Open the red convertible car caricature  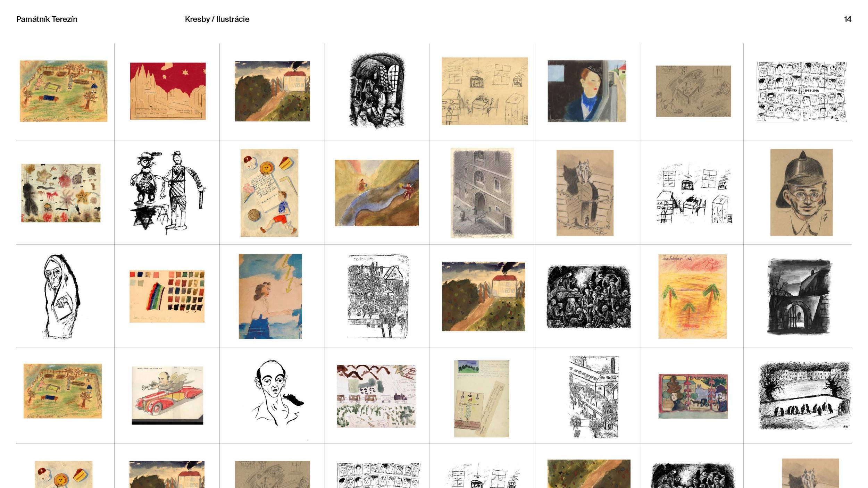click(167, 395)
